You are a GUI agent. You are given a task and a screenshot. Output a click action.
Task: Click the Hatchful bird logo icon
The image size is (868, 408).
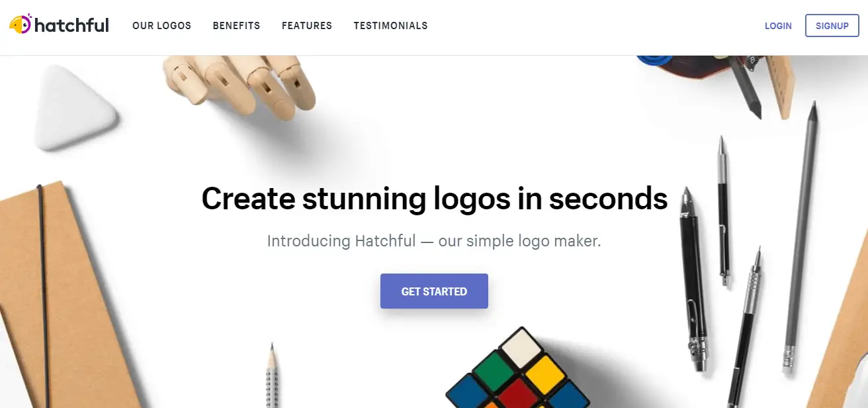[x=20, y=25]
